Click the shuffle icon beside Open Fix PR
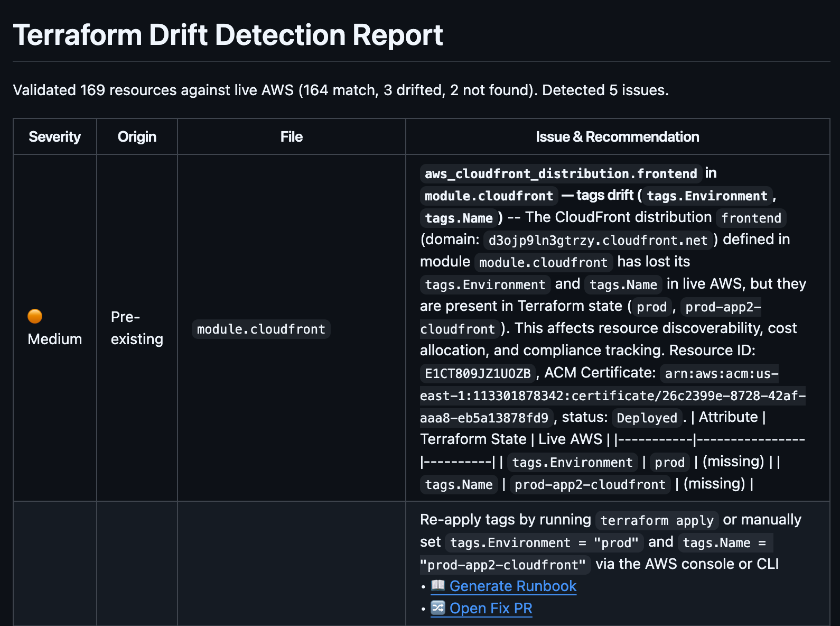The image size is (840, 626). click(x=438, y=607)
